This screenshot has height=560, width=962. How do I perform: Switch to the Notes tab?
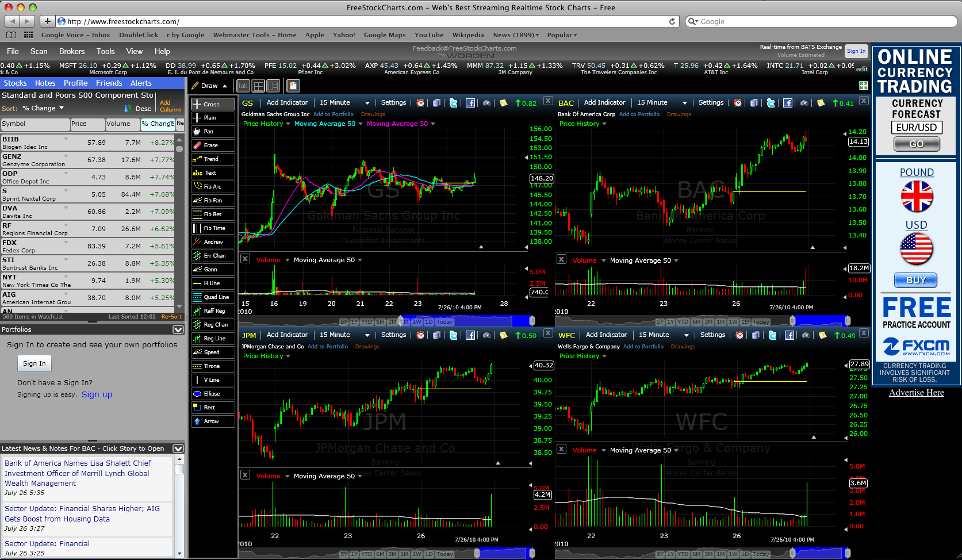45,83
